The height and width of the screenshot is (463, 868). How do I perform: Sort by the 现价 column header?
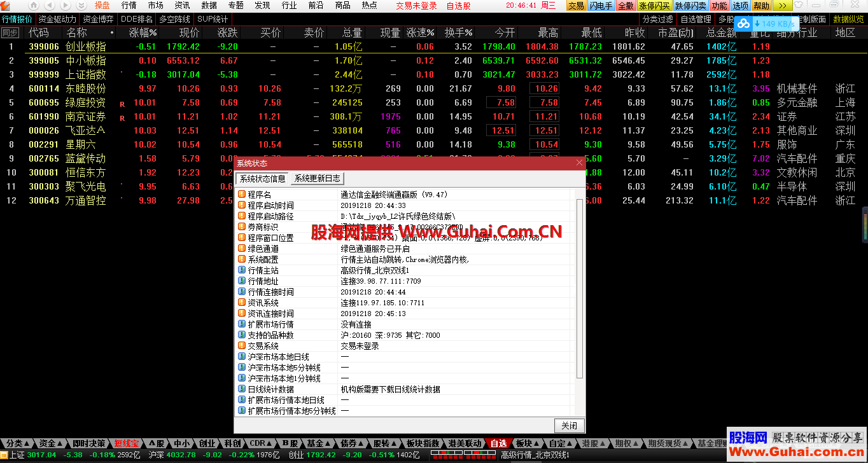tap(189, 32)
